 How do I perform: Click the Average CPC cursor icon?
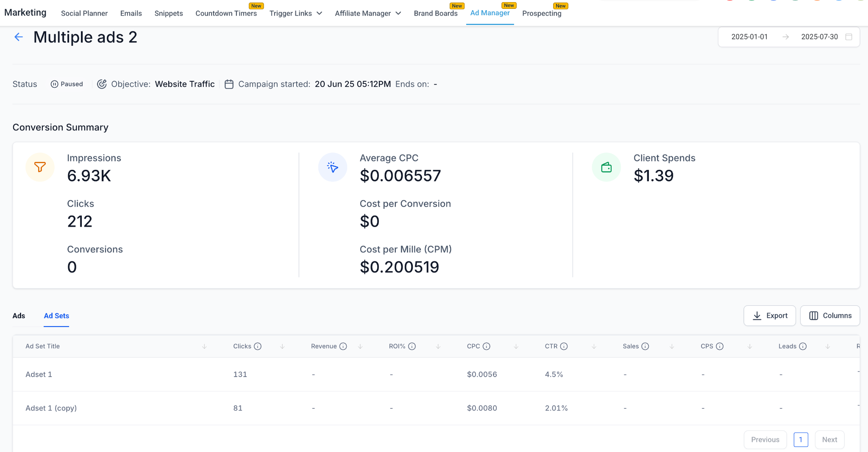[333, 167]
